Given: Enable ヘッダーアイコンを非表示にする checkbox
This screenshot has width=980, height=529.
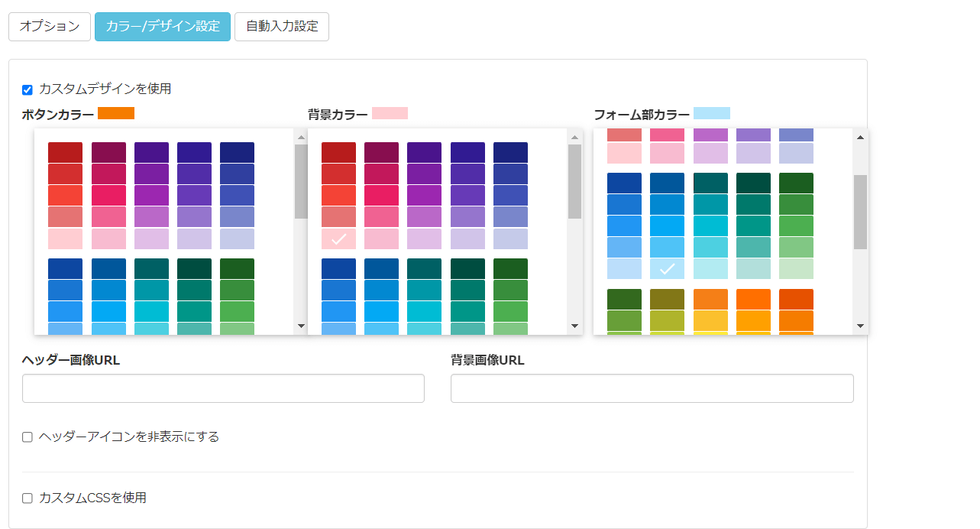Looking at the screenshot, I should coord(27,437).
